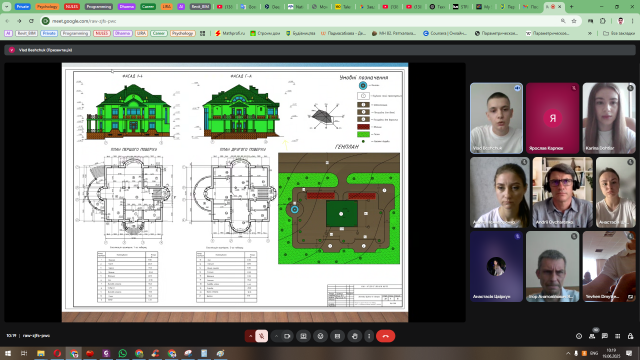Show the participants people panel
Image resolution: width=640 pixels, height=360 pixels.
(x=592, y=336)
